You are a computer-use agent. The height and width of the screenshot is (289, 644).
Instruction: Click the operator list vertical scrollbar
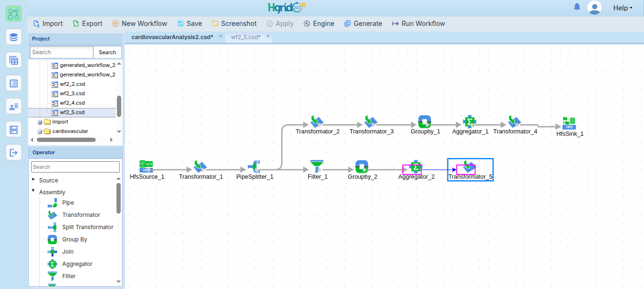[119, 198]
